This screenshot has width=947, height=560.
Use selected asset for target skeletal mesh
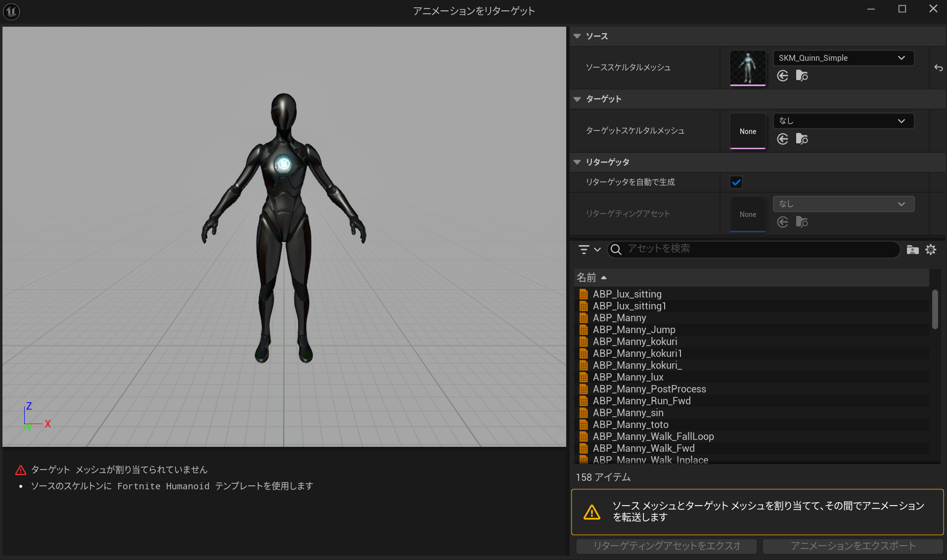point(782,139)
